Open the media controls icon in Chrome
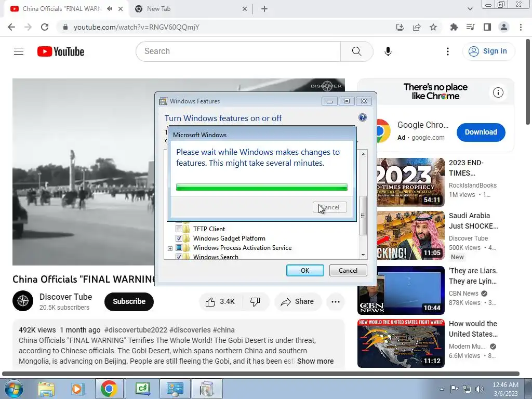 [470, 27]
